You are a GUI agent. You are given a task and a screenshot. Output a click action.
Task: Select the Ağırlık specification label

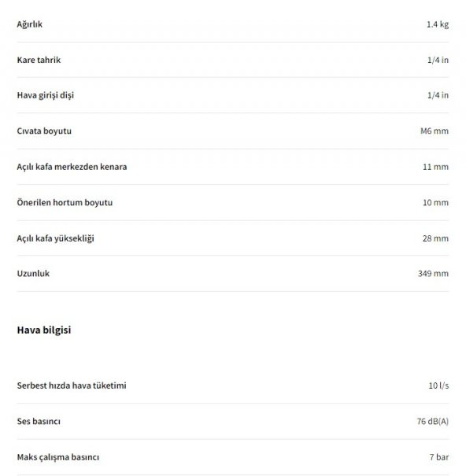[29, 24]
